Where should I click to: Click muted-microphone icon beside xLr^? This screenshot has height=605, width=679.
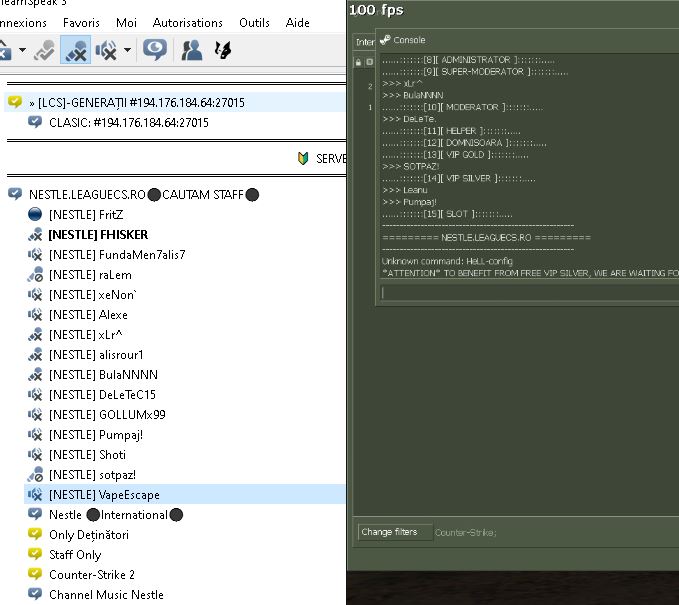(35, 335)
